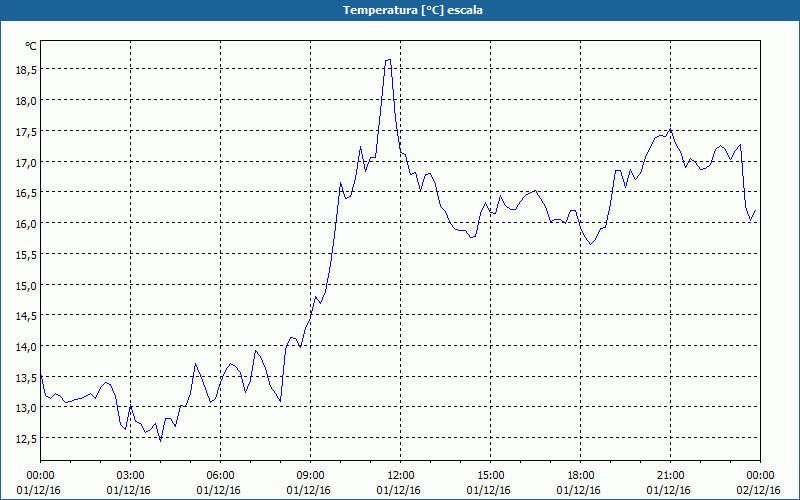
Task: Click the °C unit label on the y-axis
Action: (x=31, y=46)
